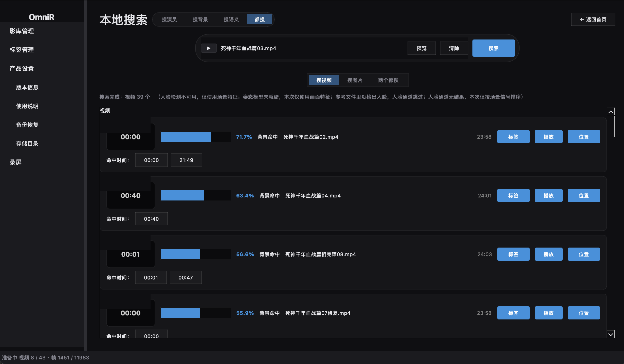This screenshot has height=364, width=624.
Task: Click 播放 for 死神千年血战篇07修复.mp4
Action: point(548,313)
